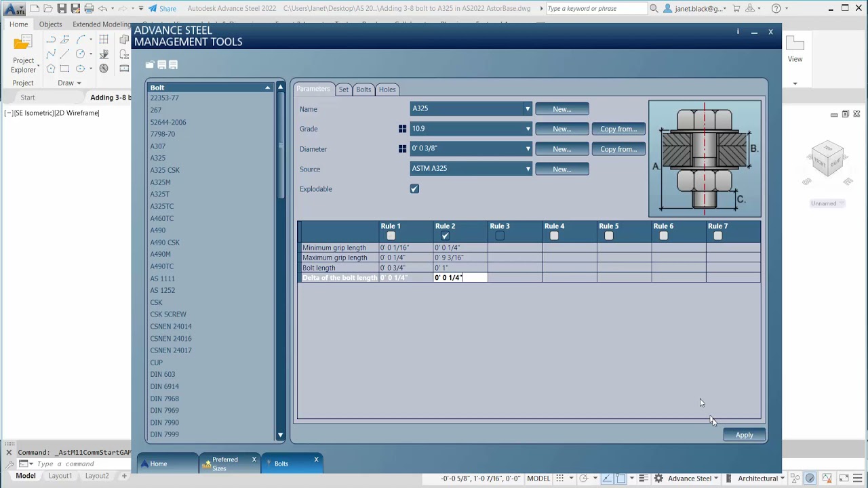Click the Open file icon in quick access toolbar
The width and height of the screenshot is (868, 488).
pos(48,8)
